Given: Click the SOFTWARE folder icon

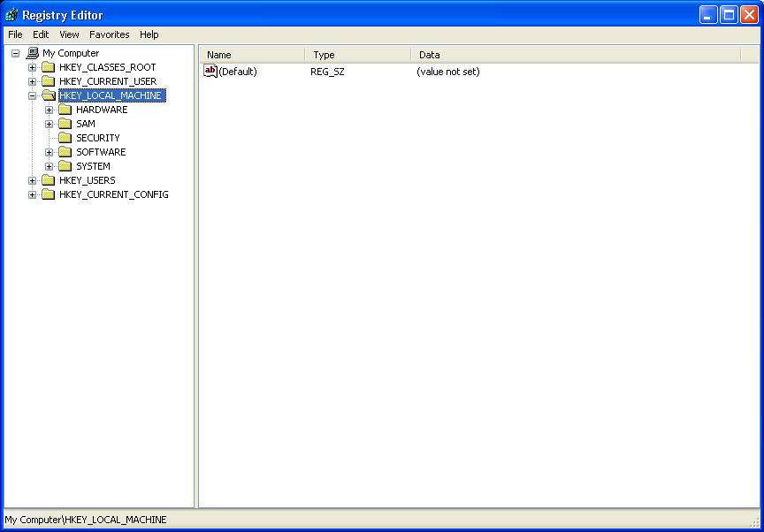Looking at the screenshot, I should coord(65,152).
